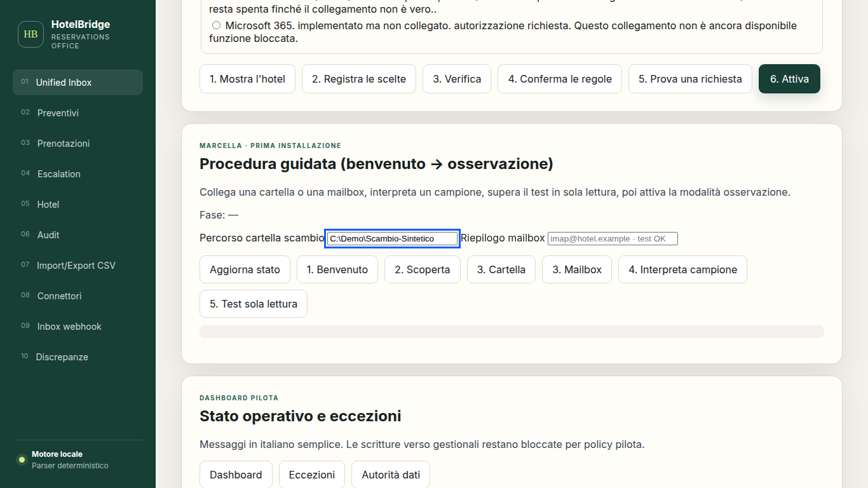Viewport: 868px width, 488px height.
Task: Click the 'DASHBOARD PILOTA' label
Action: (x=239, y=398)
